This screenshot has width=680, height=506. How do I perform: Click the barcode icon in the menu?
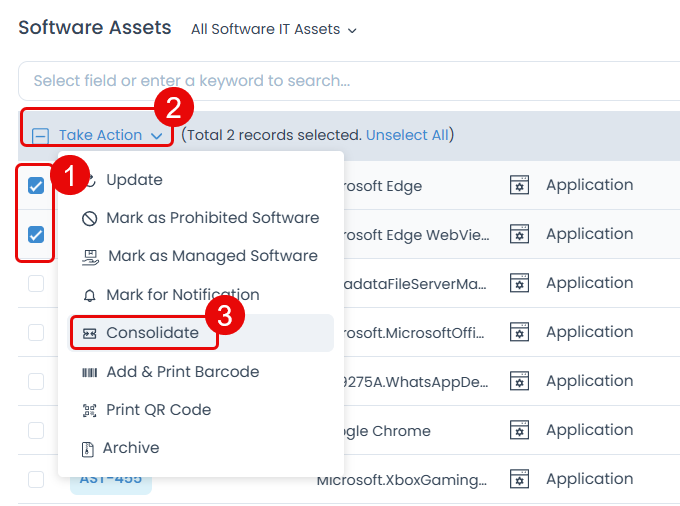click(x=89, y=372)
